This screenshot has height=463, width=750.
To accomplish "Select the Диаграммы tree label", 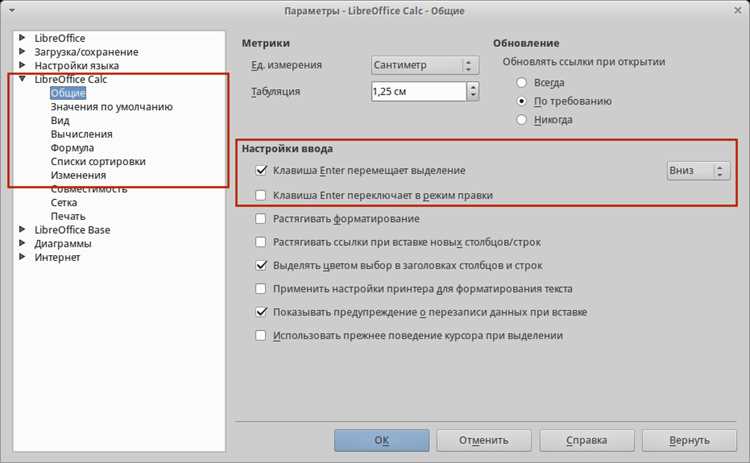I will [x=63, y=243].
